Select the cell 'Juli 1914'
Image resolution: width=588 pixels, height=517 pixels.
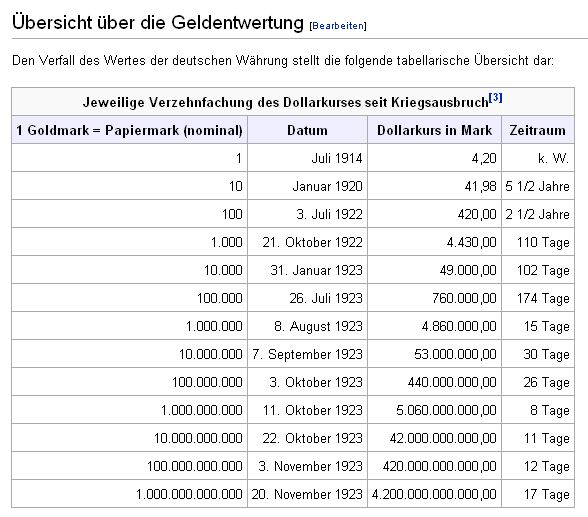[x=307, y=158]
